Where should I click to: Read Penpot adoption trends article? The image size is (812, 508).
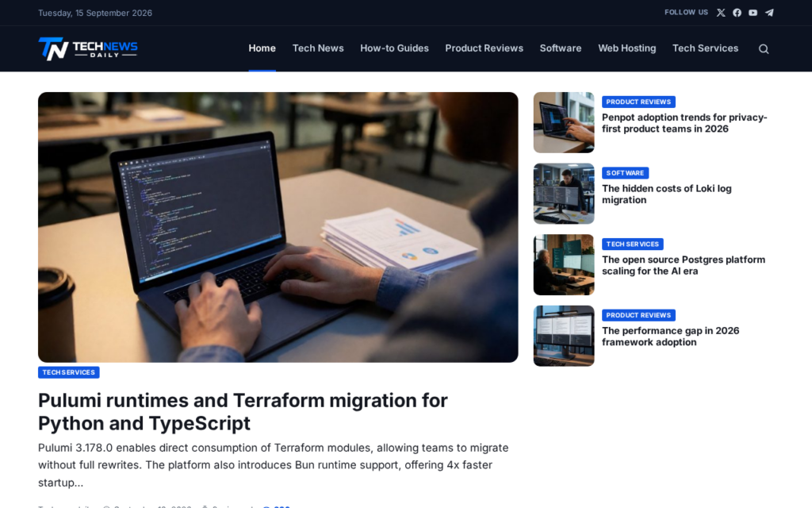point(684,123)
